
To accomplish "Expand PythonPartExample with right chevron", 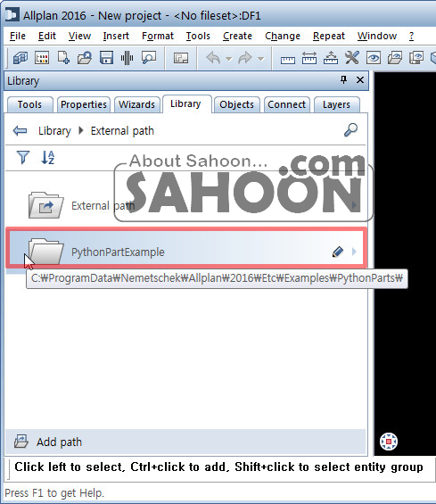I will click(354, 252).
